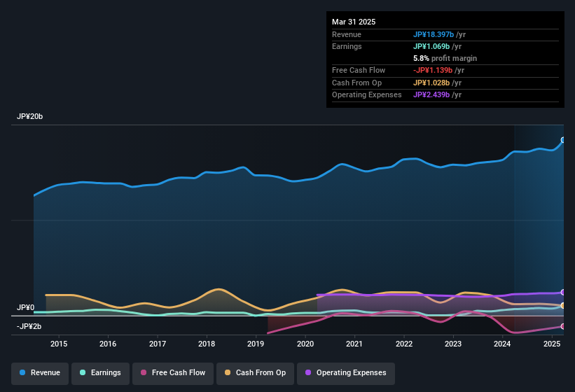Toggle the Free Cash Flow legend button

coord(173,373)
